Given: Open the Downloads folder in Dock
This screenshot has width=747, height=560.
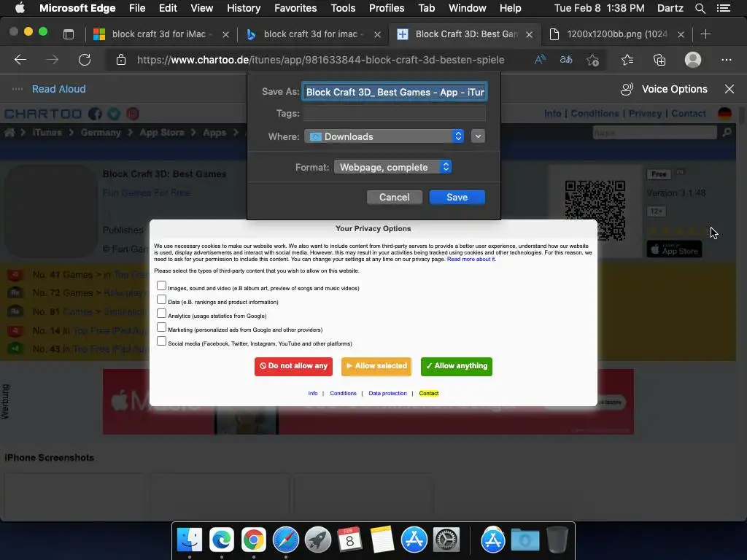Looking at the screenshot, I should (x=525, y=540).
